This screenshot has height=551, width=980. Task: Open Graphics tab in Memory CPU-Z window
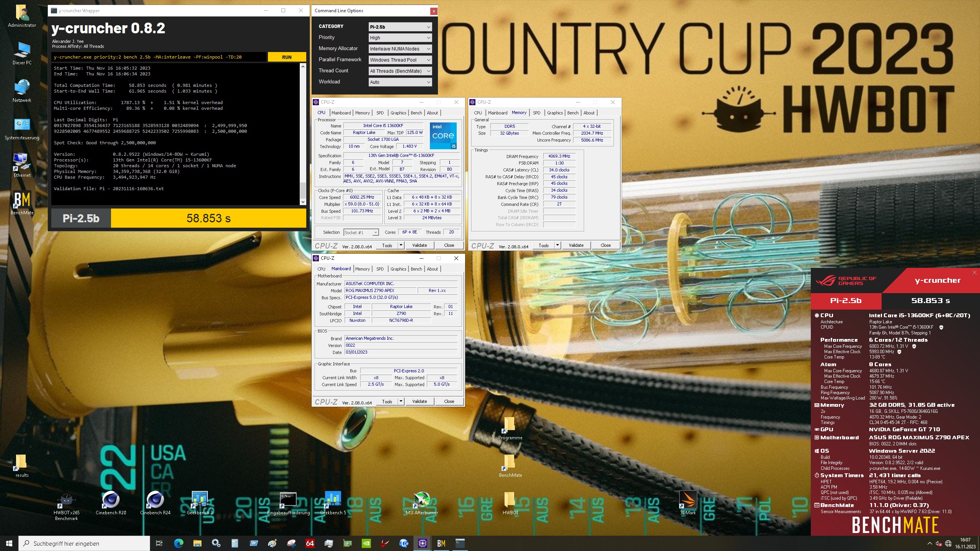pos(555,113)
